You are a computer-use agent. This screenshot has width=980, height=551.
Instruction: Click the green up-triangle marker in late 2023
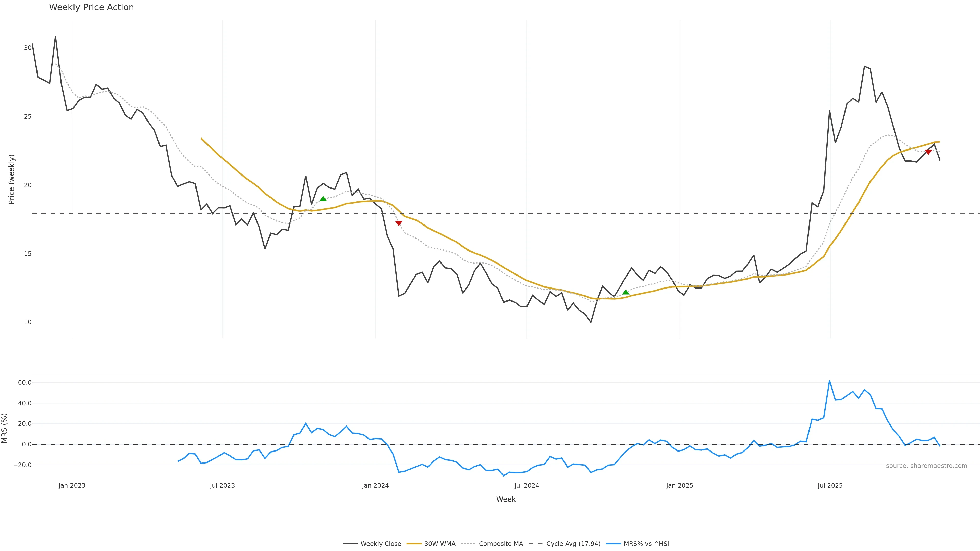point(323,198)
